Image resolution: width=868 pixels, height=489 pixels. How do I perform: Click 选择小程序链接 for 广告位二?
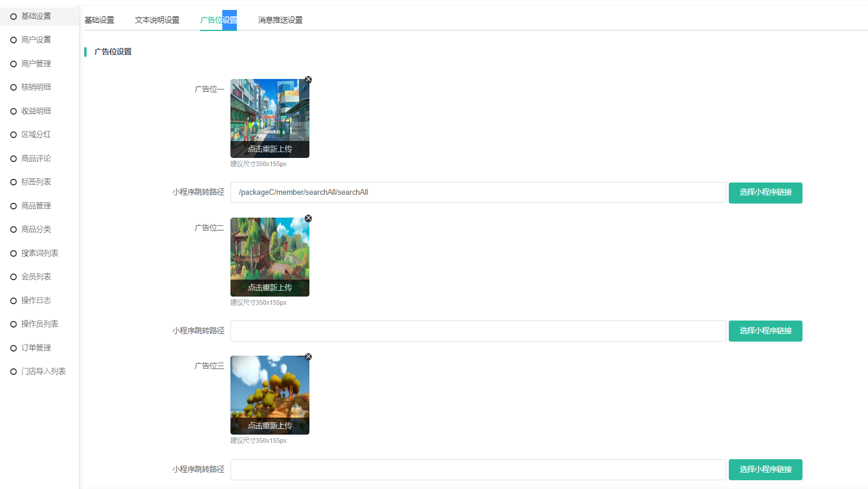coord(766,331)
